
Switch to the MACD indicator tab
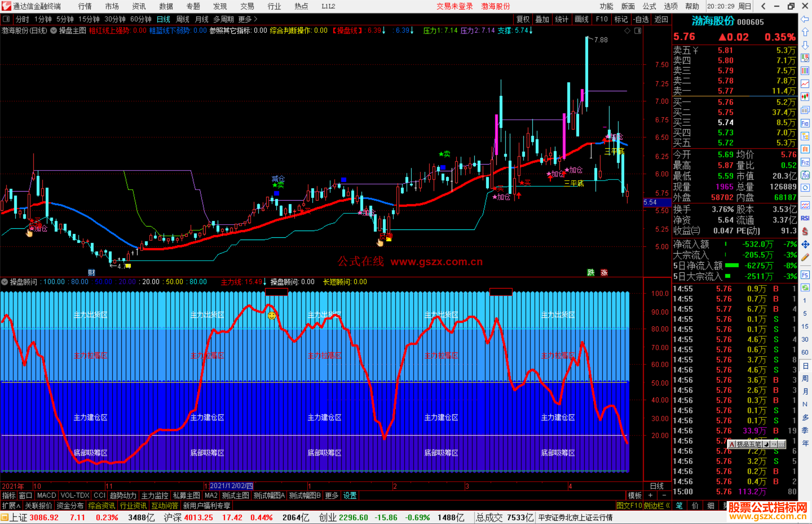pos(47,495)
